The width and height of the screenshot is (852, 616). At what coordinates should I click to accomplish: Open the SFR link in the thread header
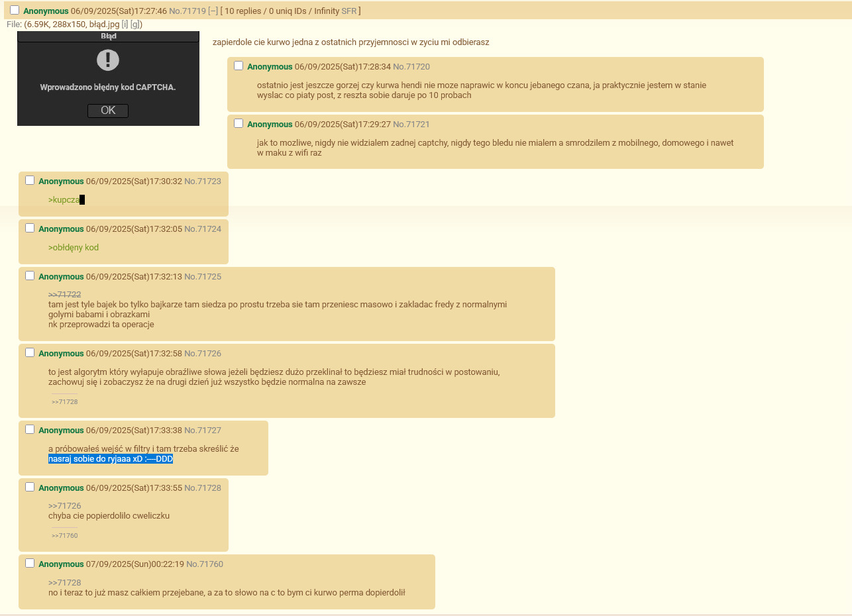coord(349,11)
